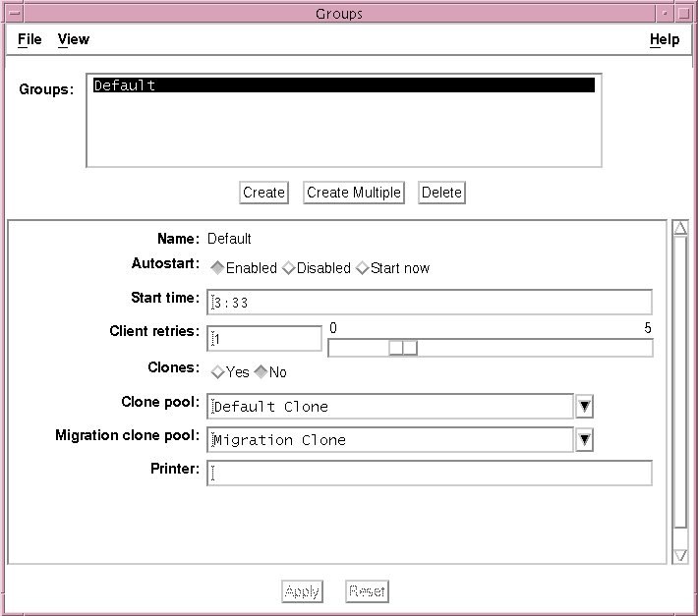Click the scrollbar up arrow

pyautogui.click(x=679, y=229)
